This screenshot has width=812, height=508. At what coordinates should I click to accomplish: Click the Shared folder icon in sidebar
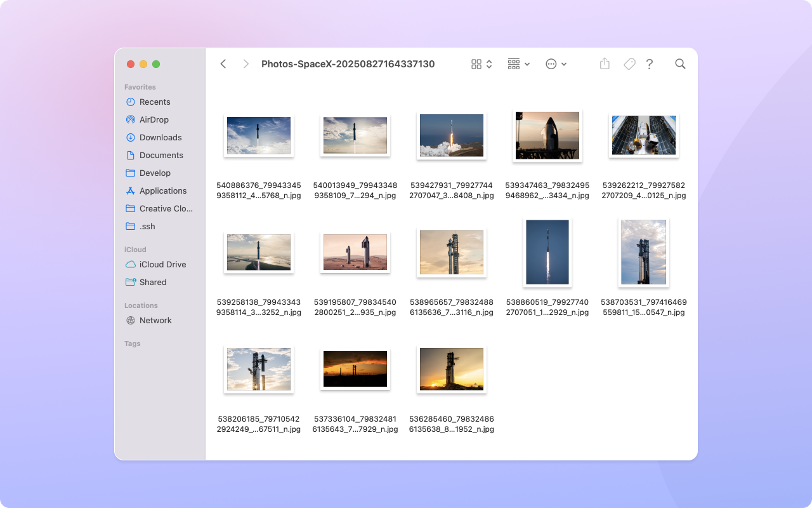tap(131, 282)
